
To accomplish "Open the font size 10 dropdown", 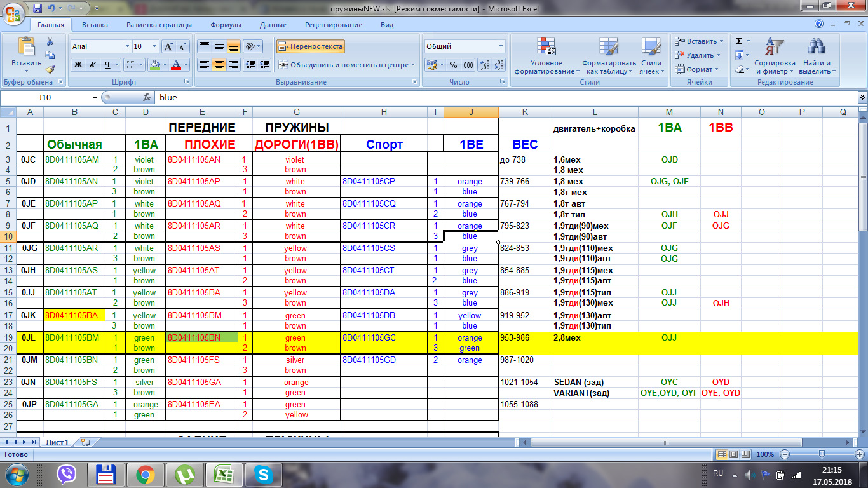I will tap(154, 46).
